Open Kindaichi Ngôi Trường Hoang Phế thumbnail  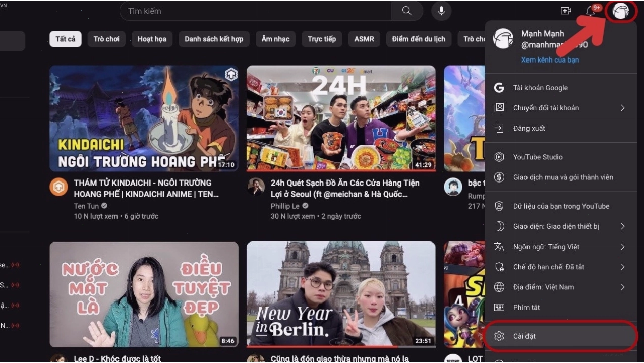144,118
